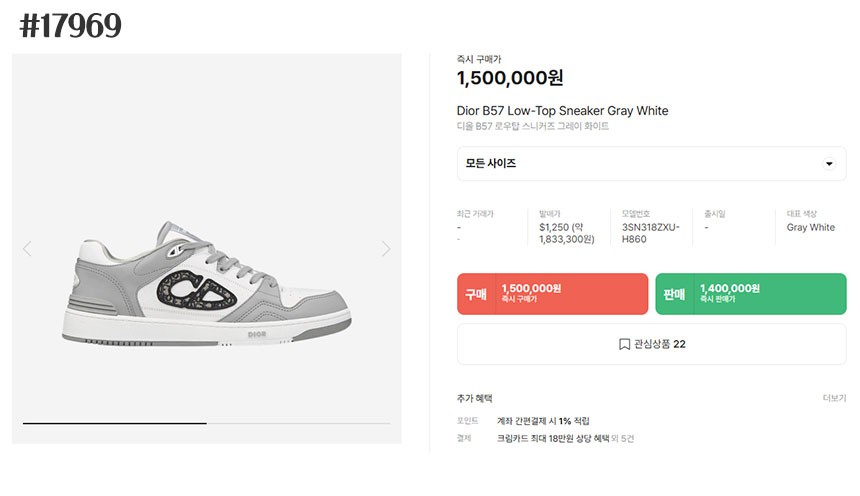Click the Korean product name 디올 B57 로우탑

[532, 127]
